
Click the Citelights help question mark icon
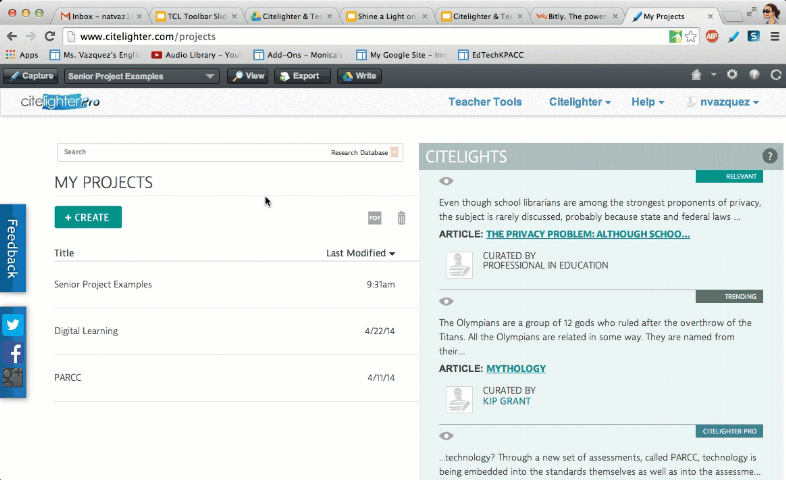point(769,156)
